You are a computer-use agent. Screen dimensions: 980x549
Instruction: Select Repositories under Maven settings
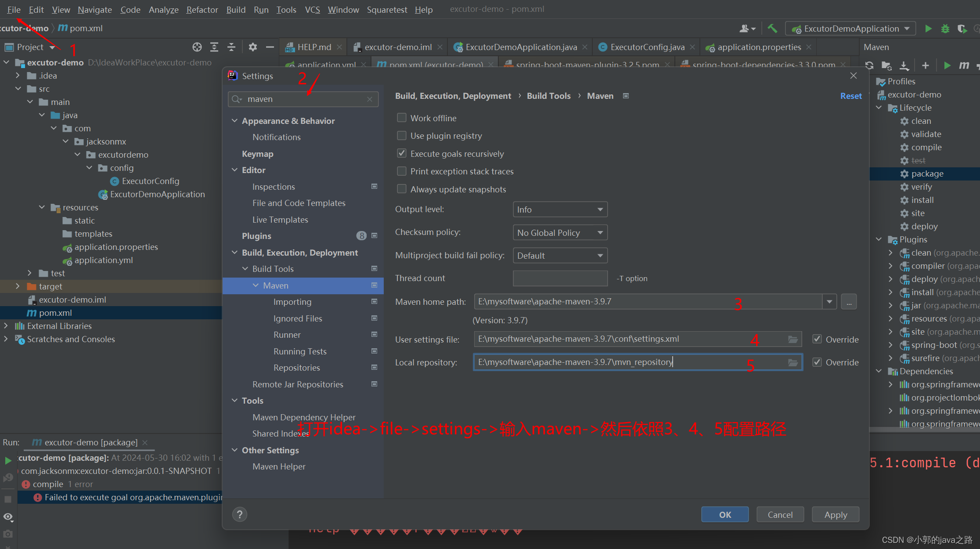point(296,368)
